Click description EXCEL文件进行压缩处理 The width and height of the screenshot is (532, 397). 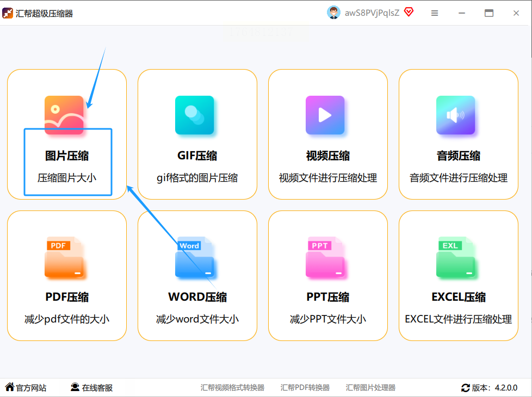coord(459,319)
